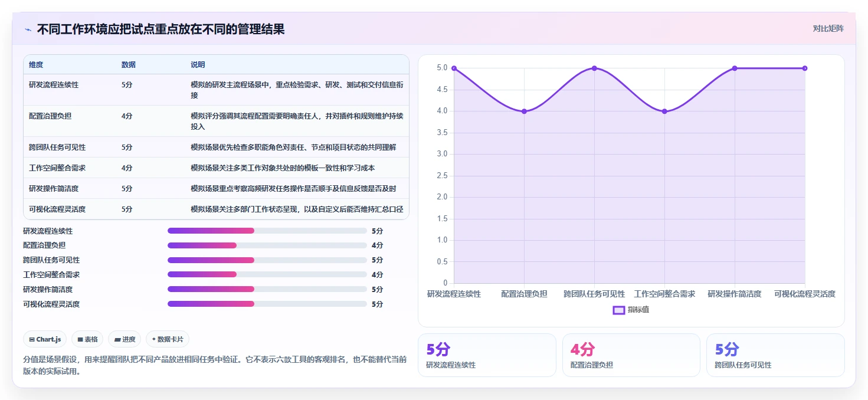This screenshot has height=400, width=868.
Task: Select the 研发流程连续性 cell in the table
Action: (54, 85)
